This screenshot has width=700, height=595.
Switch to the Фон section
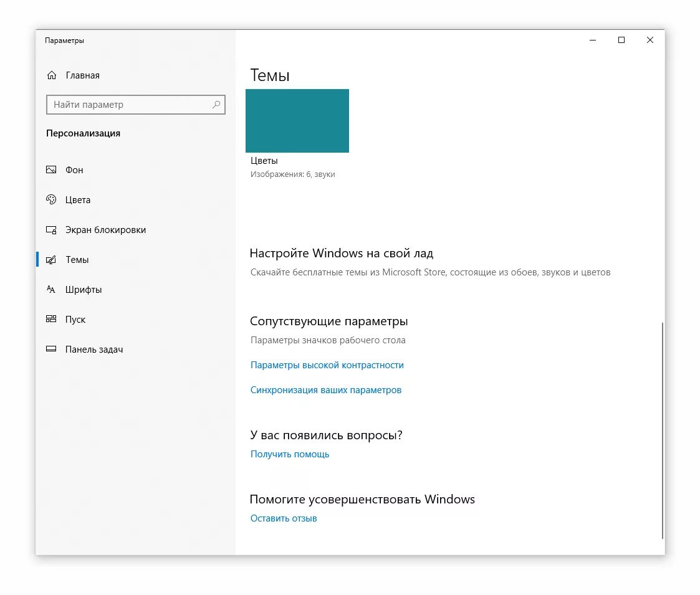(74, 169)
